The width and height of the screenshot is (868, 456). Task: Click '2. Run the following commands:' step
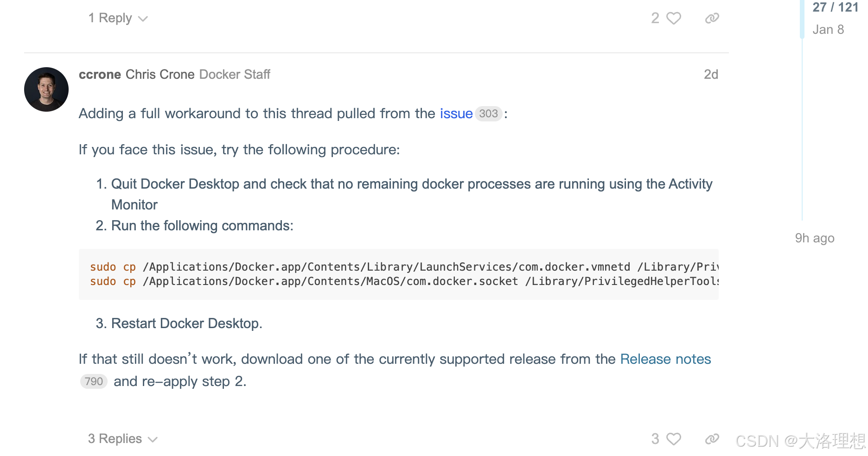tap(194, 226)
